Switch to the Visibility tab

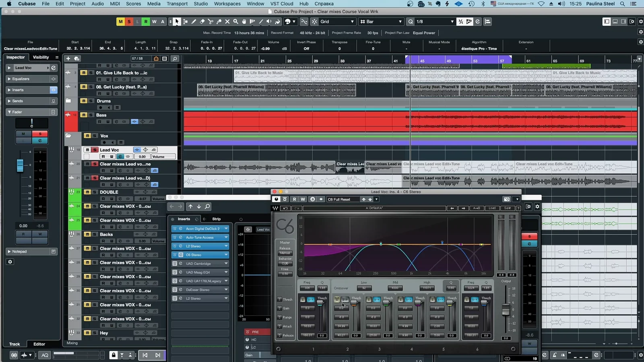[x=41, y=58]
